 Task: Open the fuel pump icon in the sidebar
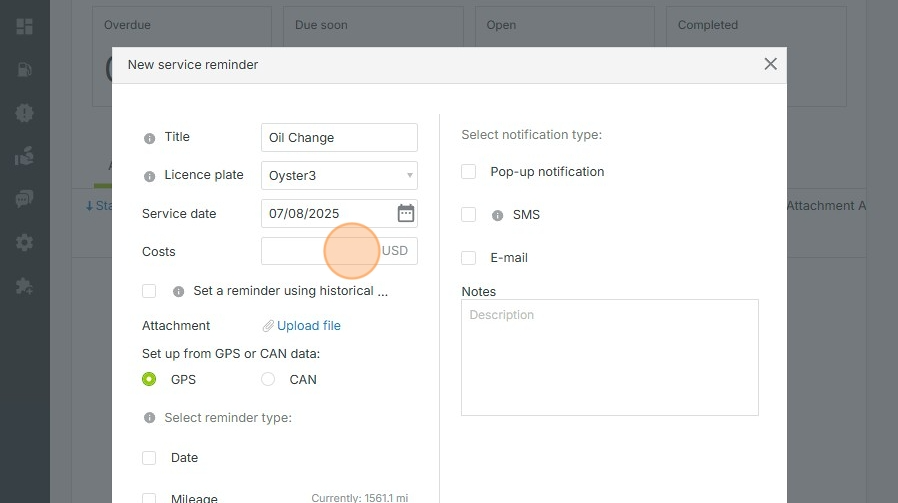click(25, 69)
